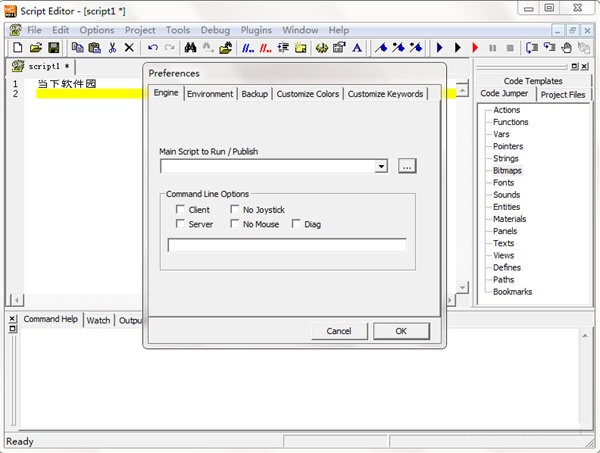Cut selection with the scissors icon
This screenshot has height=453, width=600.
tap(112, 48)
